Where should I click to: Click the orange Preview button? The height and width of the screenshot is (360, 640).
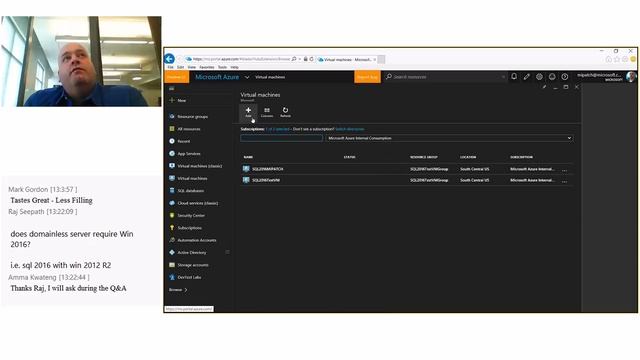tap(176, 77)
